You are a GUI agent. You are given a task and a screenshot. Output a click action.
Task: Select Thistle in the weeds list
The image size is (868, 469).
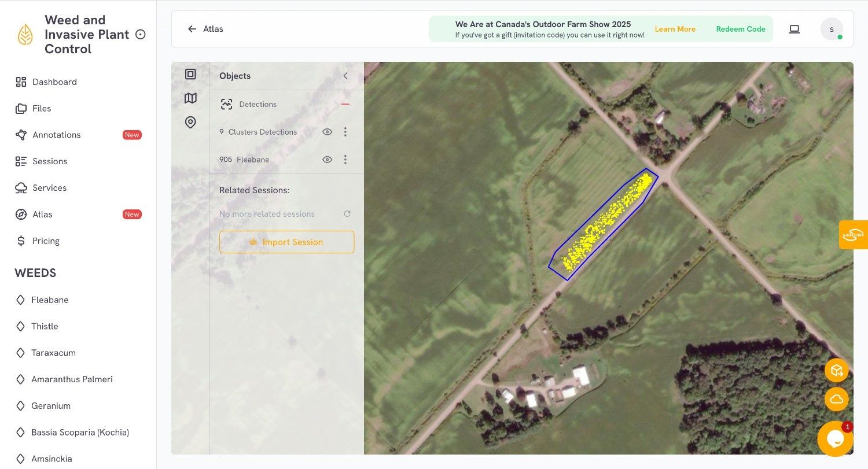coord(45,326)
